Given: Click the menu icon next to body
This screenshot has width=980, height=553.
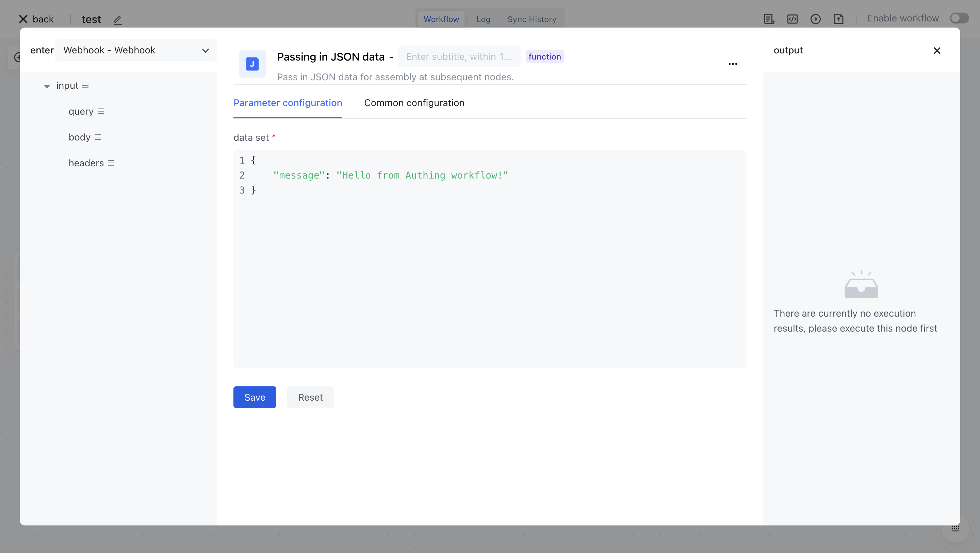Looking at the screenshot, I should point(97,137).
